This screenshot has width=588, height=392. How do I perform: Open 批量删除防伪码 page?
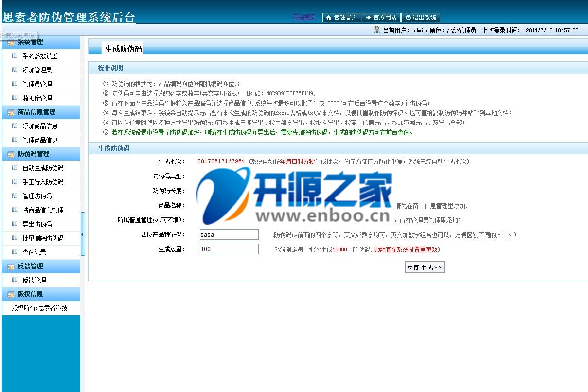43,238
